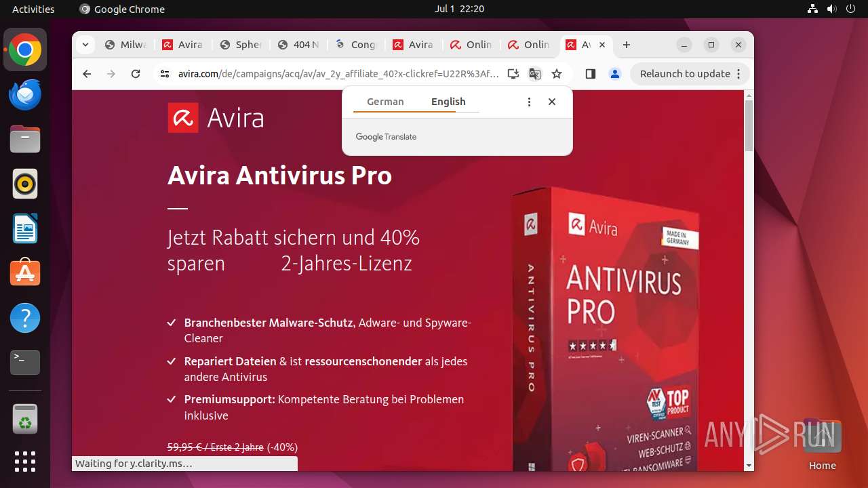Click the 2-Jahres-Lizenz text
Viewport: 868px width, 488px height.
(x=347, y=263)
